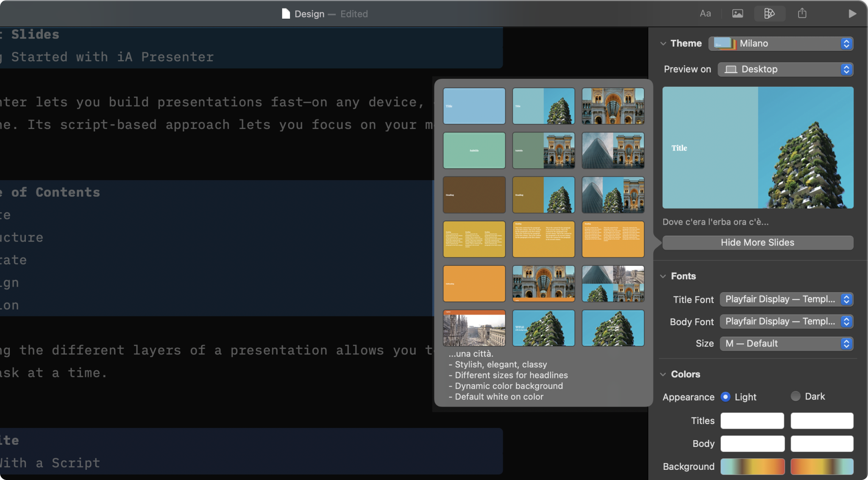Screen dimensions: 868x480
Task: Click the light Background gradient swatch
Action: pyautogui.click(x=752, y=466)
